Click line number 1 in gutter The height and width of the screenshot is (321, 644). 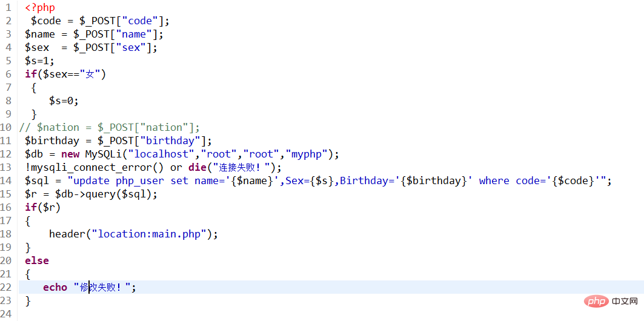click(9, 7)
